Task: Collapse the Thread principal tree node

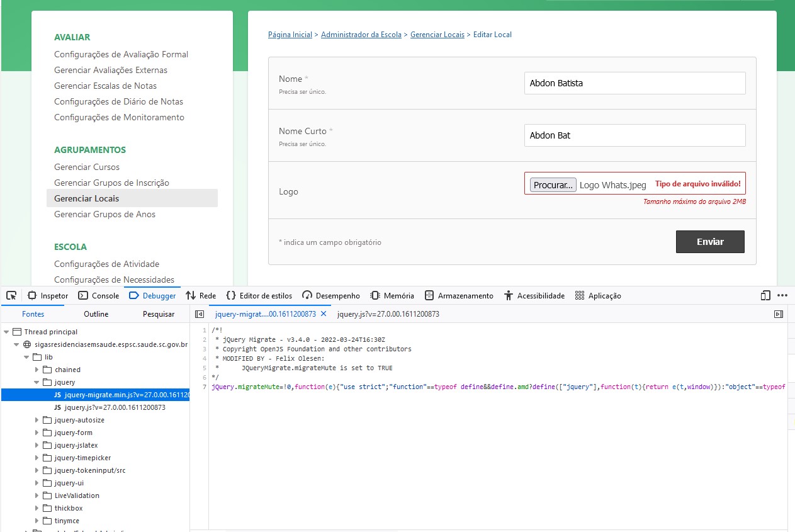Action: point(6,332)
